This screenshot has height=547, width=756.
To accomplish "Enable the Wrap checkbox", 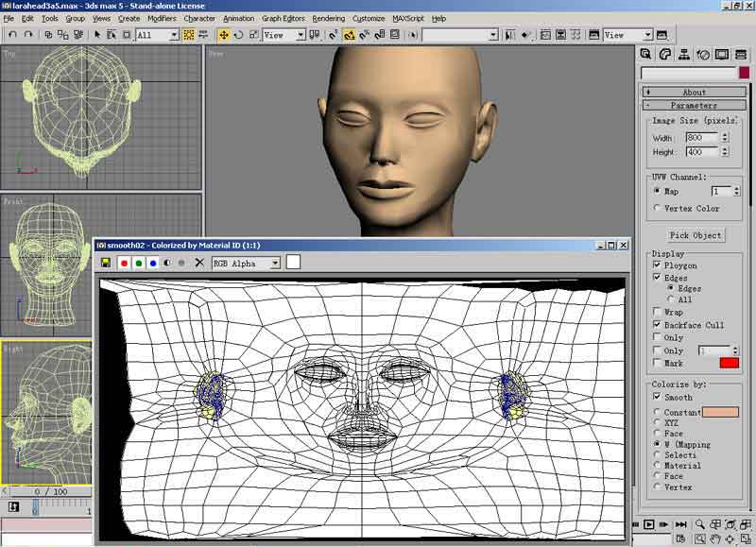I will (x=658, y=312).
